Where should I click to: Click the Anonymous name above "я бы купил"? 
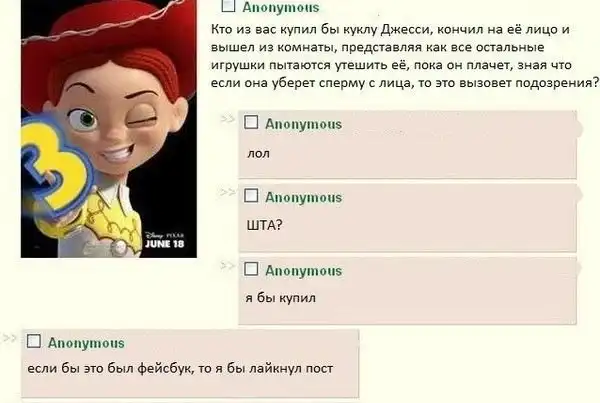point(303,271)
